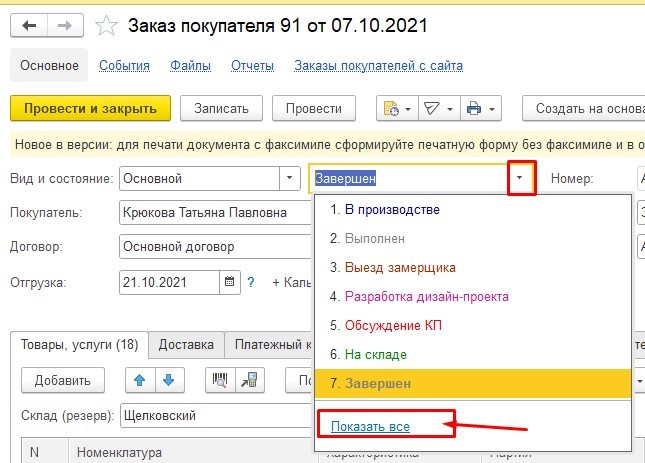Click the Новое в версии notification banner
This screenshot has width=645, height=463.
(328, 144)
